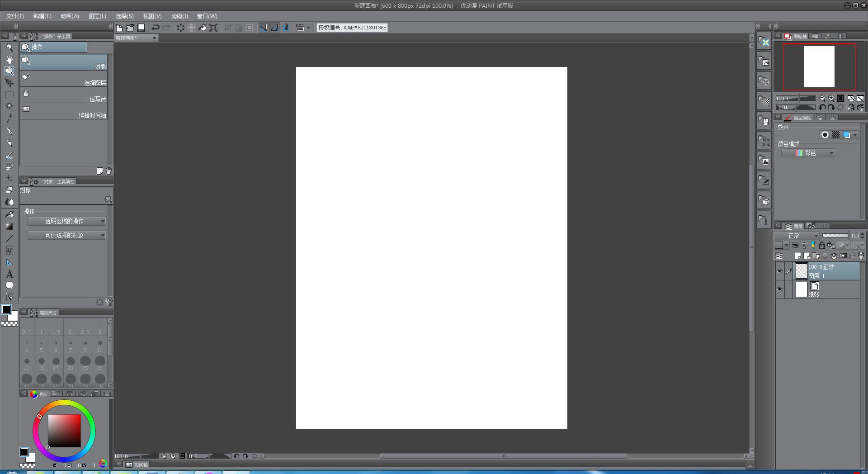Image resolution: width=868 pixels, height=474 pixels.
Task: Pick brush size 20 preset
Action: click(x=71, y=362)
